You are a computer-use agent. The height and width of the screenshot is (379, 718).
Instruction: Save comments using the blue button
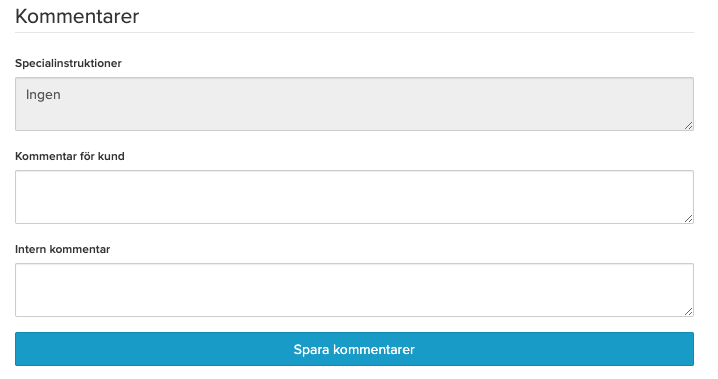pos(354,349)
